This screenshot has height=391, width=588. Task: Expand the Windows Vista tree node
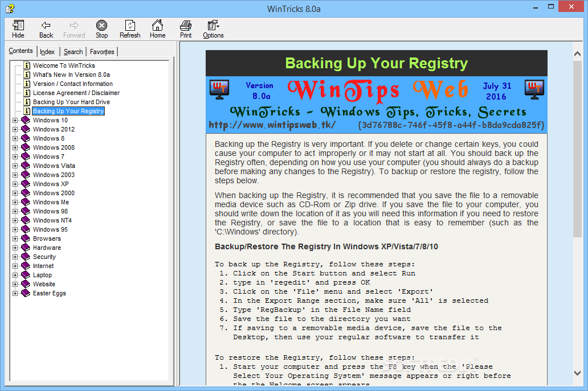point(15,166)
